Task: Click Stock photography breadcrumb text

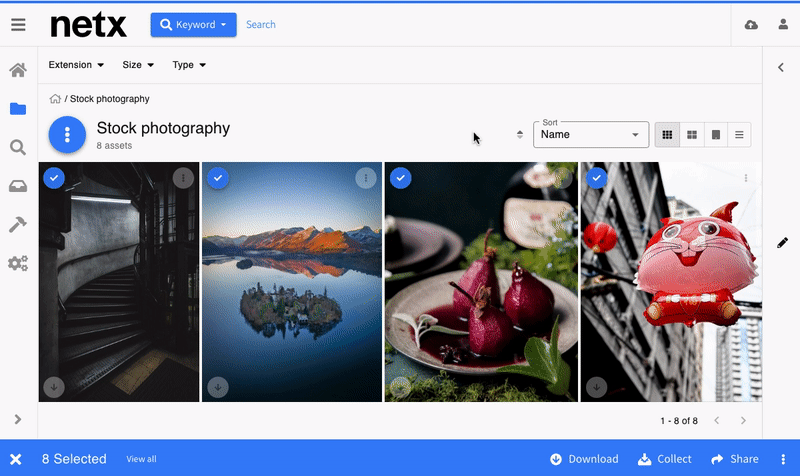Action: [110, 99]
